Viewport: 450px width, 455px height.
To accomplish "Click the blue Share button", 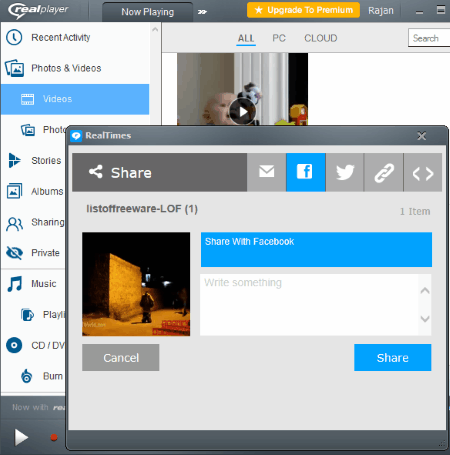I will [393, 358].
